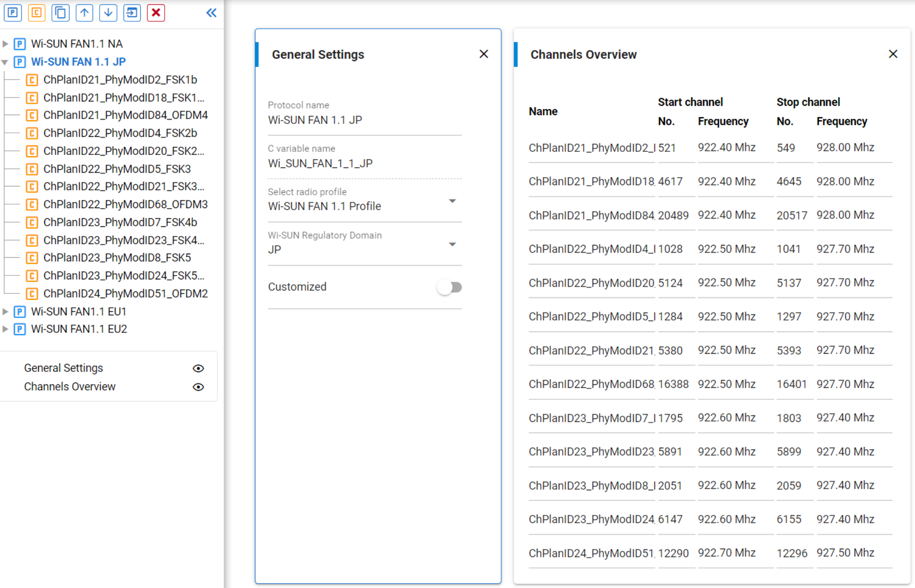
Task: Click stop channel number 1297 in the table
Action: [789, 317]
